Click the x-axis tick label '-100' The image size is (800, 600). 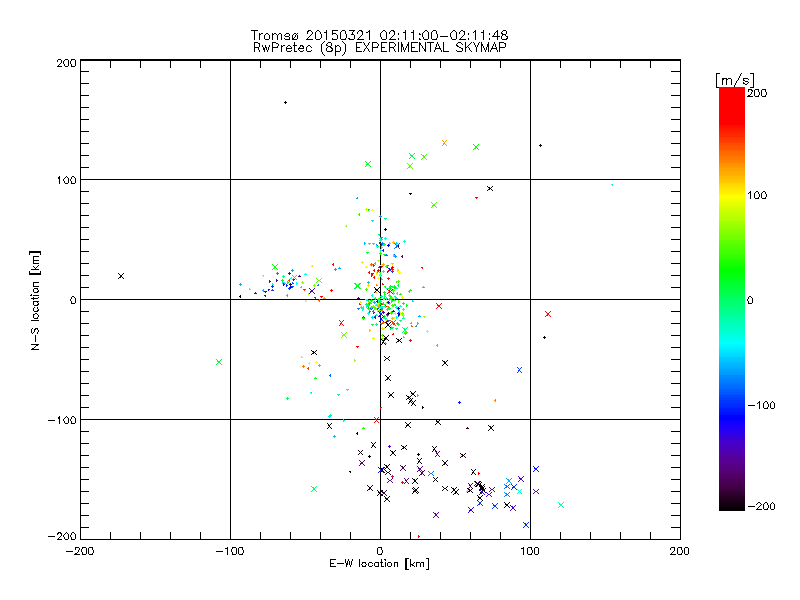pyautogui.click(x=230, y=551)
